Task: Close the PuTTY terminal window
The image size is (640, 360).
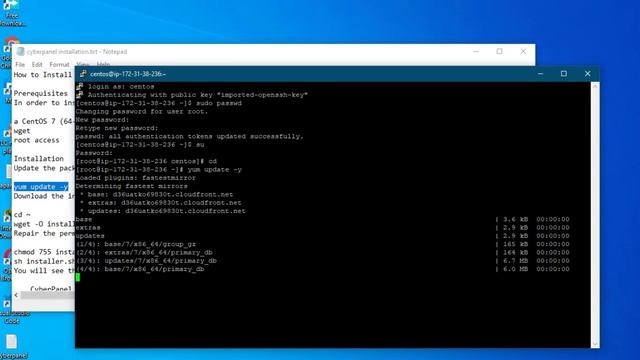Action: (x=587, y=74)
